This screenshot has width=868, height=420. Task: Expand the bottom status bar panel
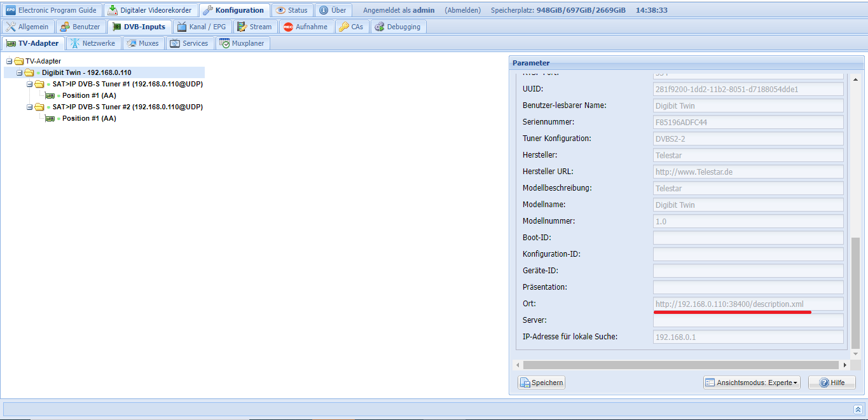(858, 409)
